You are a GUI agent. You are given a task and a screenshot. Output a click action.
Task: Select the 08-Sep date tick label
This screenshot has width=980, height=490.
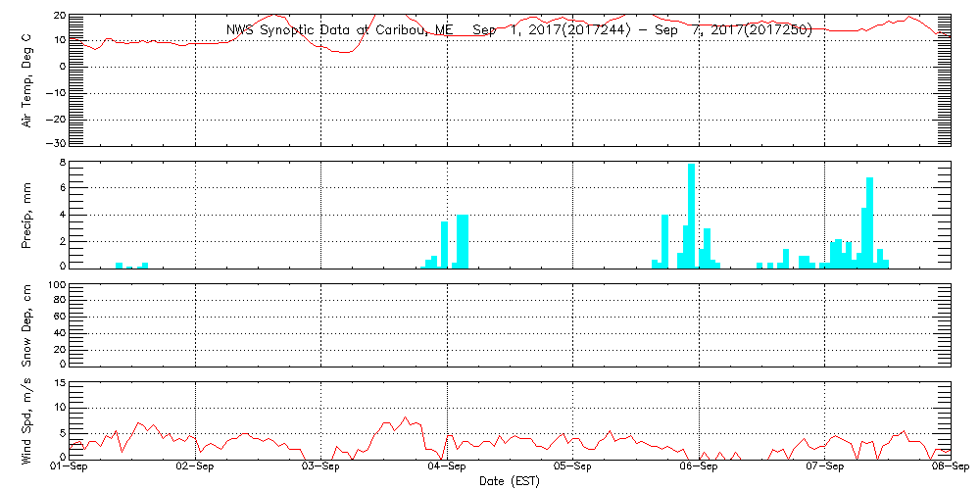click(949, 468)
